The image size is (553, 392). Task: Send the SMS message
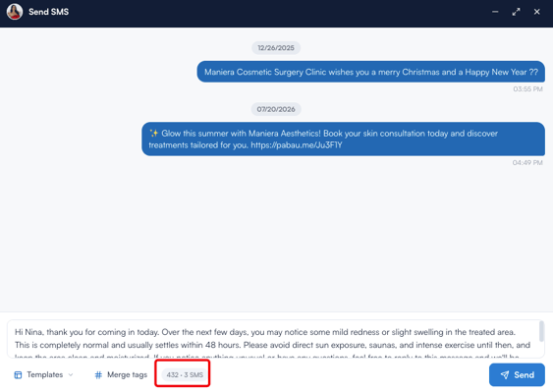tap(517, 374)
